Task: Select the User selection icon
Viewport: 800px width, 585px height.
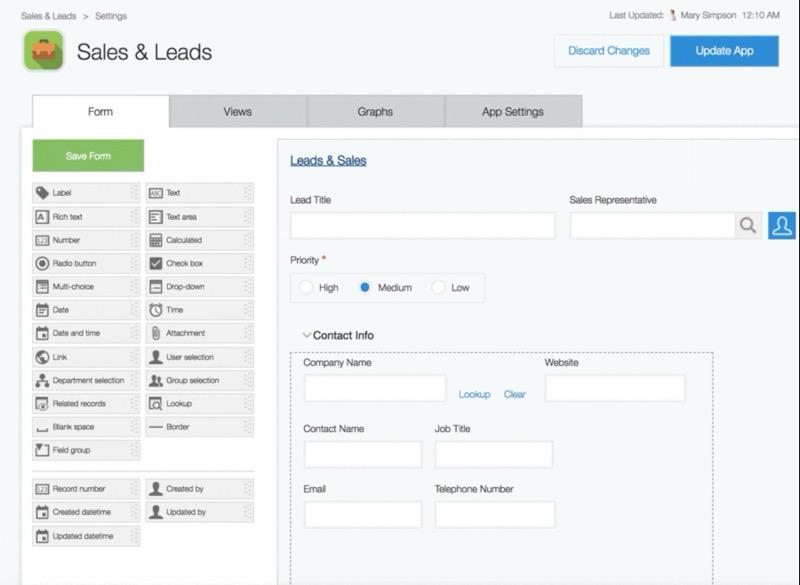Action: pyautogui.click(x=156, y=357)
